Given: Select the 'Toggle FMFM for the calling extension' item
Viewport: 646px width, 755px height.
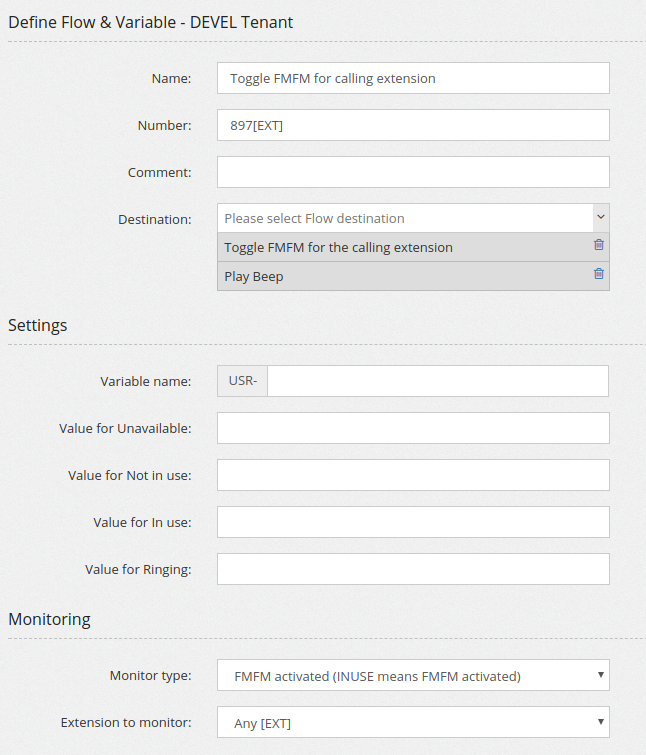Looking at the screenshot, I should pos(338,247).
